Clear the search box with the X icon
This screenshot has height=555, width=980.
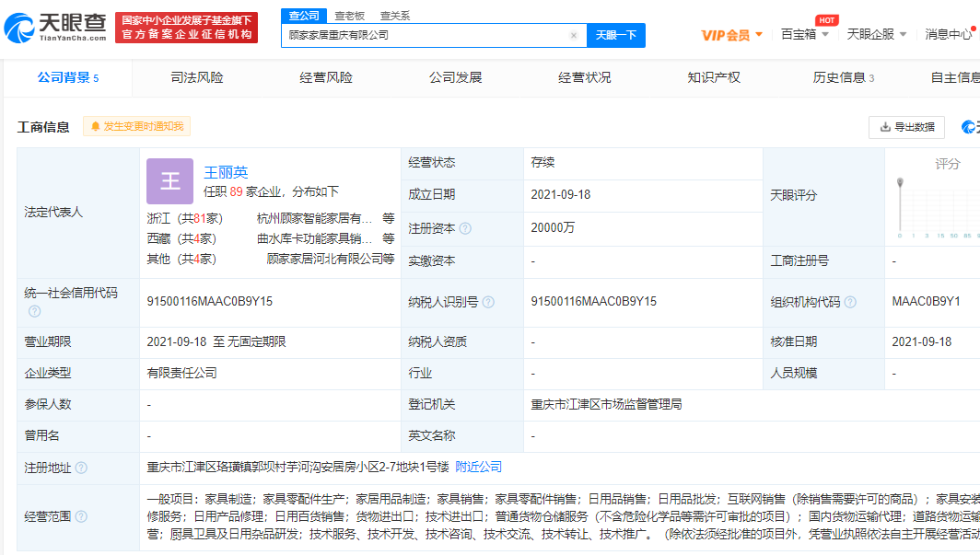tap(573, 36)
